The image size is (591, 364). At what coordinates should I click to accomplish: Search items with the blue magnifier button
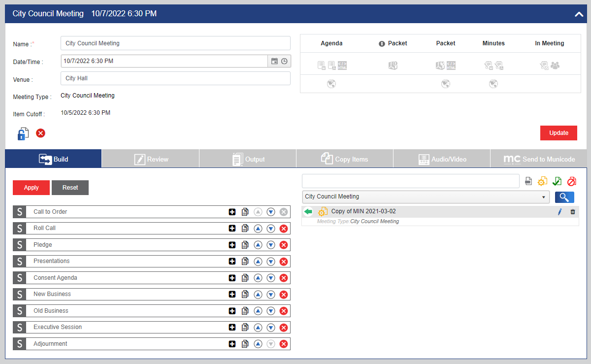click(x=564, y=197)
